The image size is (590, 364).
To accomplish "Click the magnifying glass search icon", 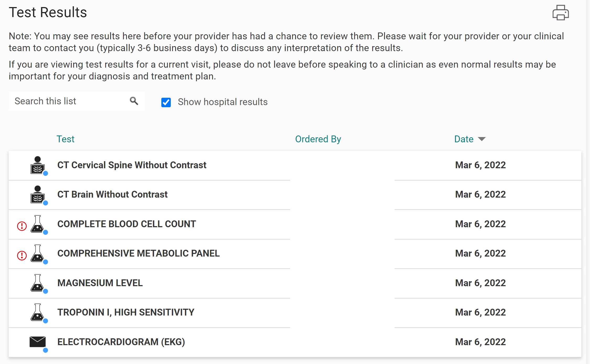I will (x=134, y=101).
